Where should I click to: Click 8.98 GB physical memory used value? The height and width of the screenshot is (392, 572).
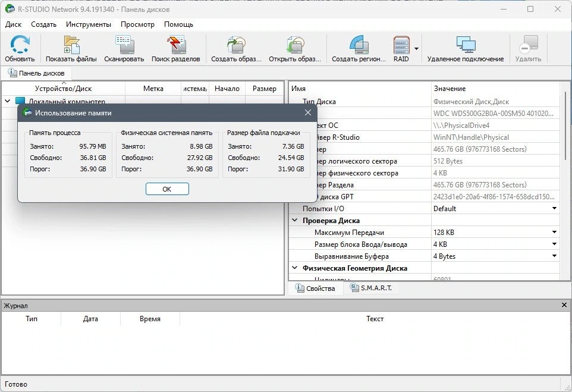[201, 146]
